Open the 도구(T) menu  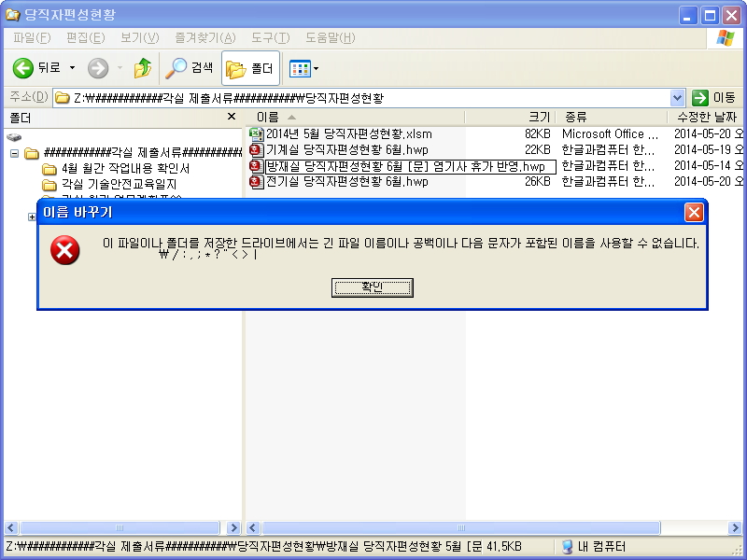(271, 38)
